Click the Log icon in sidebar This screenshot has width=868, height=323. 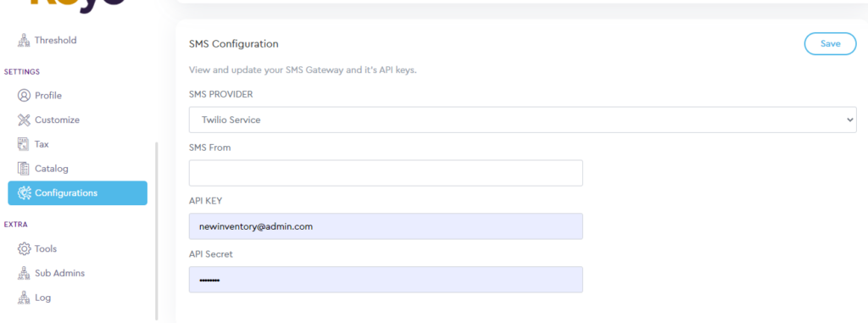coord(23,298)
